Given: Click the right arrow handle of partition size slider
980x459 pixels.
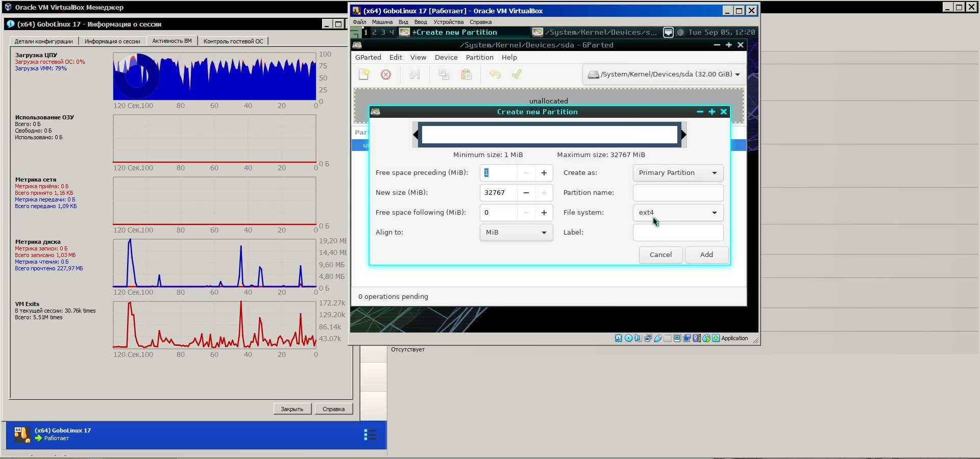Looking at the screenshot, I should pos(683,135).
